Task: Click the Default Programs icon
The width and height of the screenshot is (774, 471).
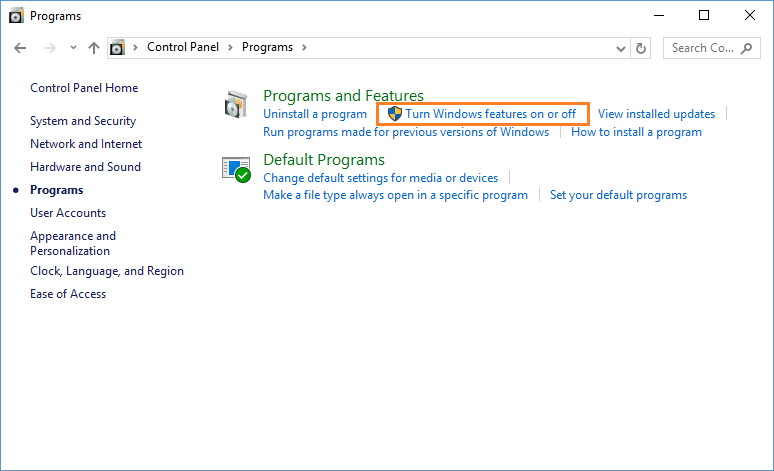Action: (236, 170)
